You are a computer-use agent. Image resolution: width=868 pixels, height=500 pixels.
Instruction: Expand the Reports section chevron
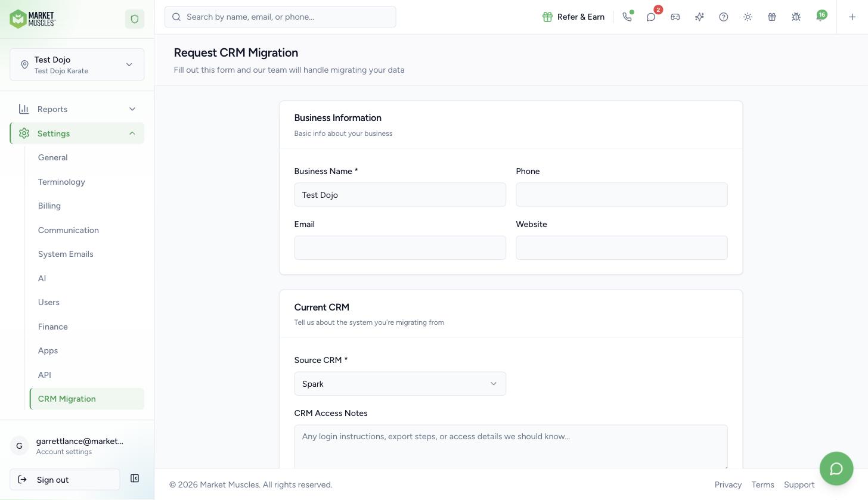point(132,109)
